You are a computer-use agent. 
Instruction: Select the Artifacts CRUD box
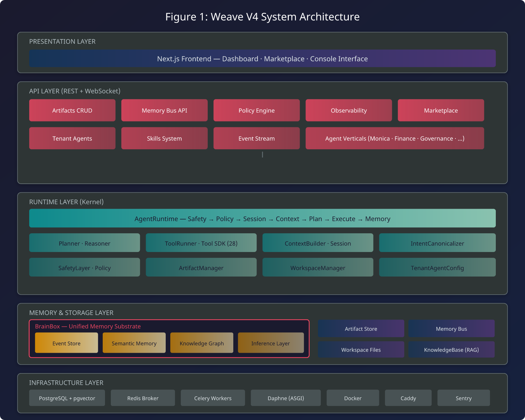pyautogui.click(x=72, y=110)
